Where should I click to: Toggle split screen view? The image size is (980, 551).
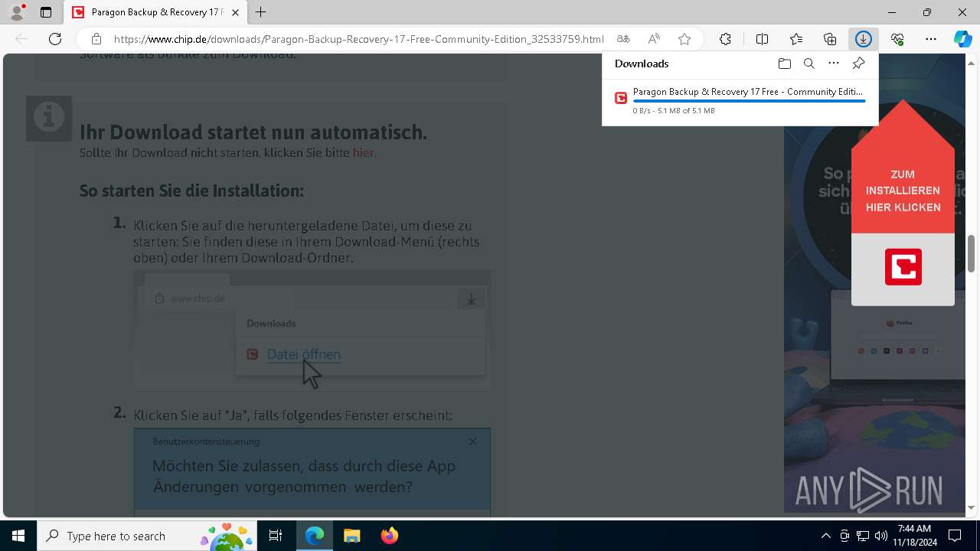tap(762, 39)
